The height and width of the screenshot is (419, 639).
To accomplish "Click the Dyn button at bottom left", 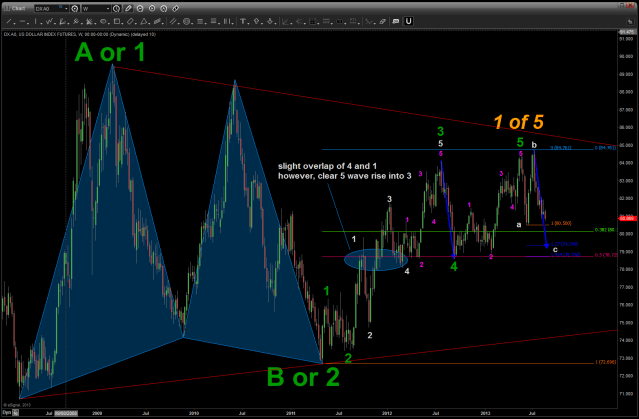I will [x=6, y=412].
